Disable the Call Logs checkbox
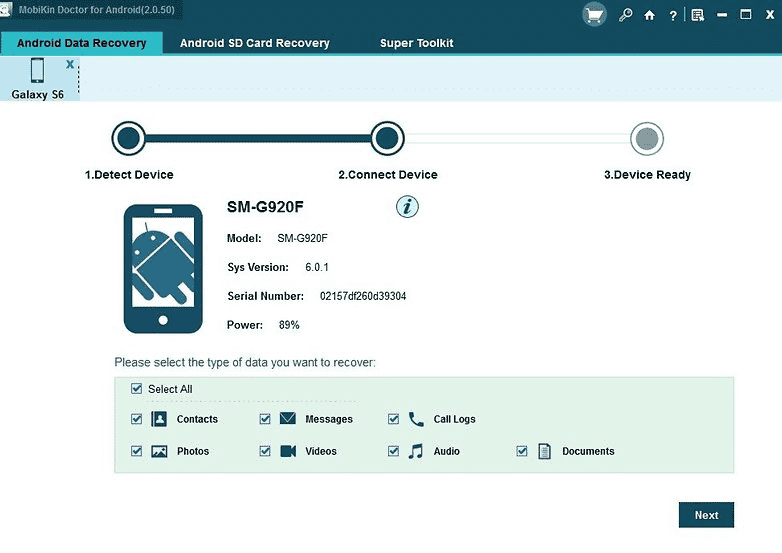This screenshot has width=782, height=553. click(394, 419)
